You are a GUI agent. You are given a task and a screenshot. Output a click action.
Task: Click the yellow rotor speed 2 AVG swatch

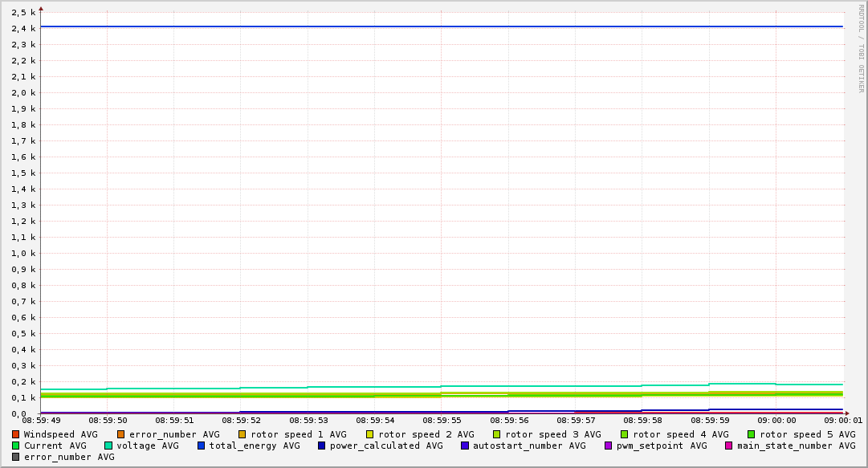coord(370,434)
